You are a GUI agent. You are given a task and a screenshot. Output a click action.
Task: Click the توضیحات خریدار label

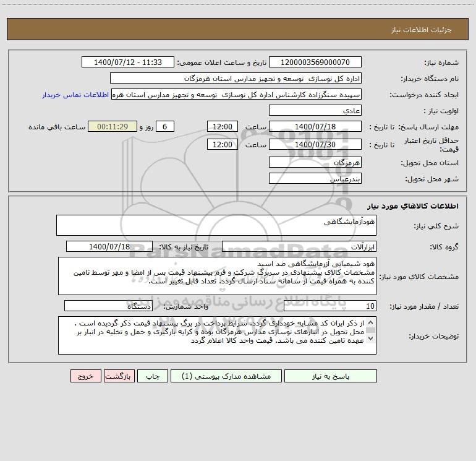pos(434,336)
